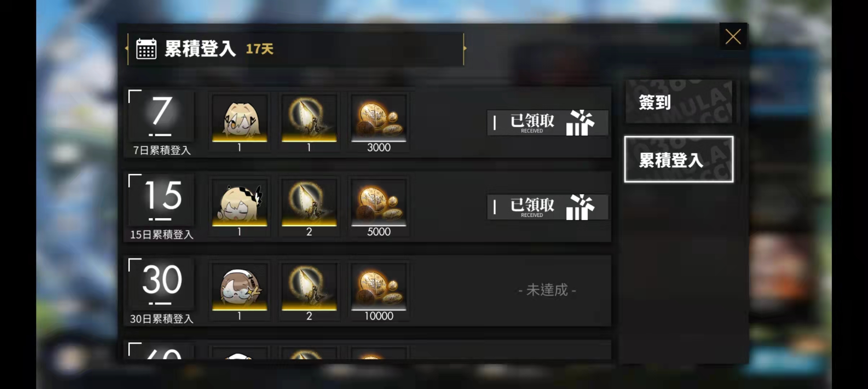Select the large 30 day milestone tile
The height and width of the screenshot is (389, 868).
pyautogui.click(x=161, y=285)
